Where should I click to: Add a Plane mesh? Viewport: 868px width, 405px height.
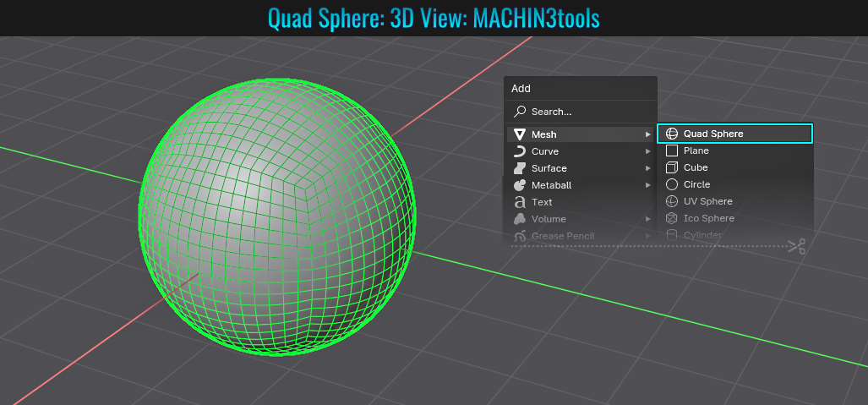point(734,151)
